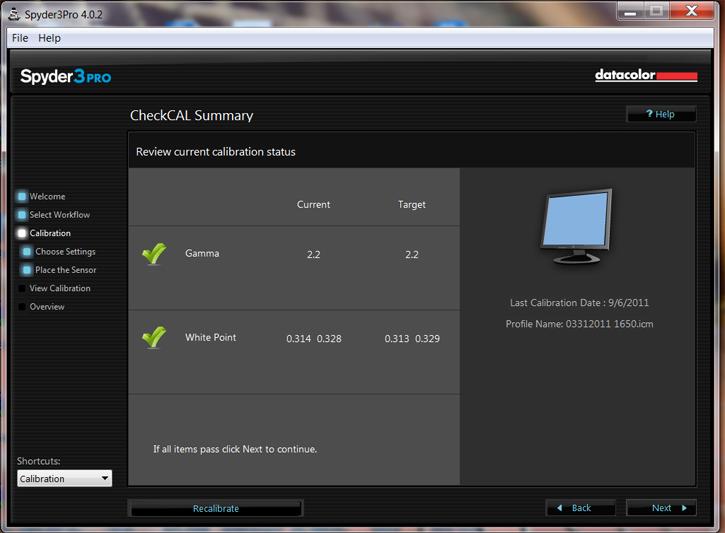The width and height of the screenshot is (725, 533).
Task: Click the blue indicator beside Choose Settings
Action: coord(27,251)
